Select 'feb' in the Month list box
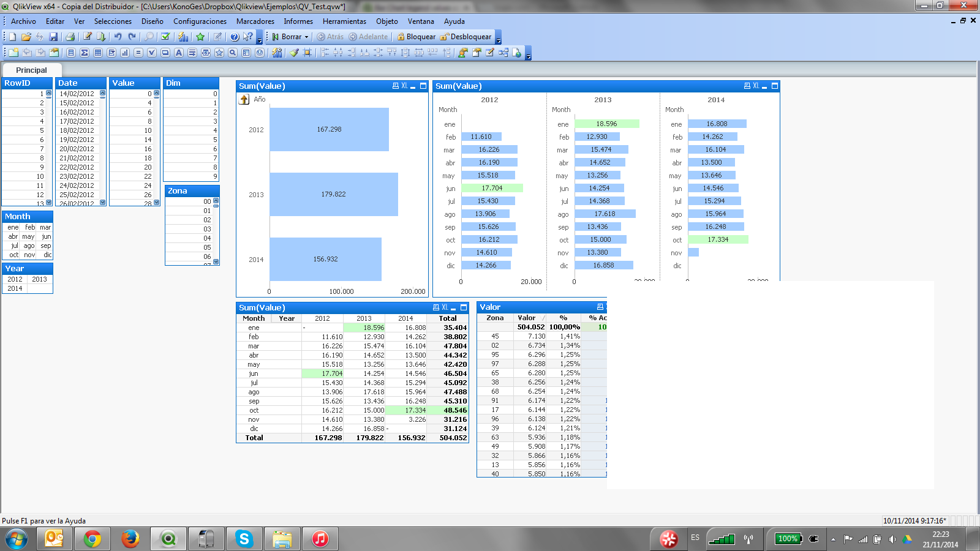Screen dimensions: 980x551 [x=30, y=227]
